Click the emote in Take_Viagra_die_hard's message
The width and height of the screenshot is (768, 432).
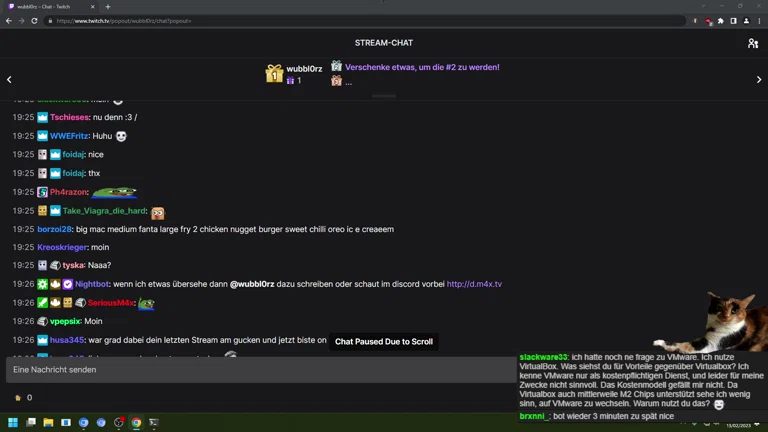(x=158, y=212)
